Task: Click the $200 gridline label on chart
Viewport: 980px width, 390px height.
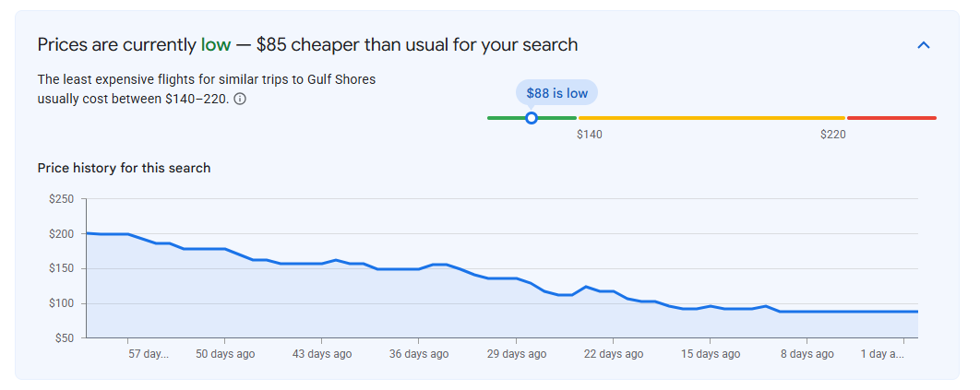Action: click(61, 234)
